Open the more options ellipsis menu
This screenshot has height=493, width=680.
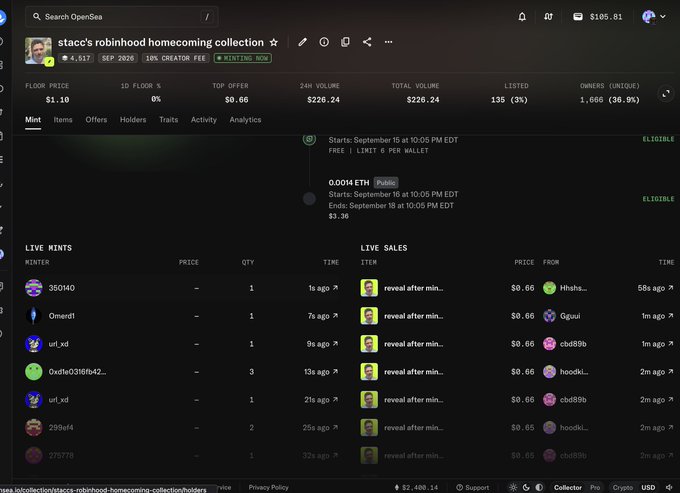[x=388, y=42]
